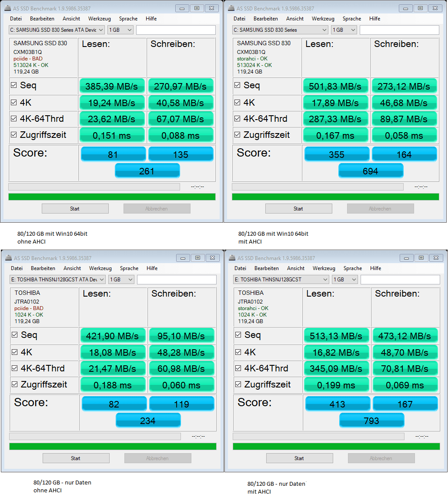Toggle Zugriffszeit checkbox in the Samsung pciide window

[x=14, y=134]
